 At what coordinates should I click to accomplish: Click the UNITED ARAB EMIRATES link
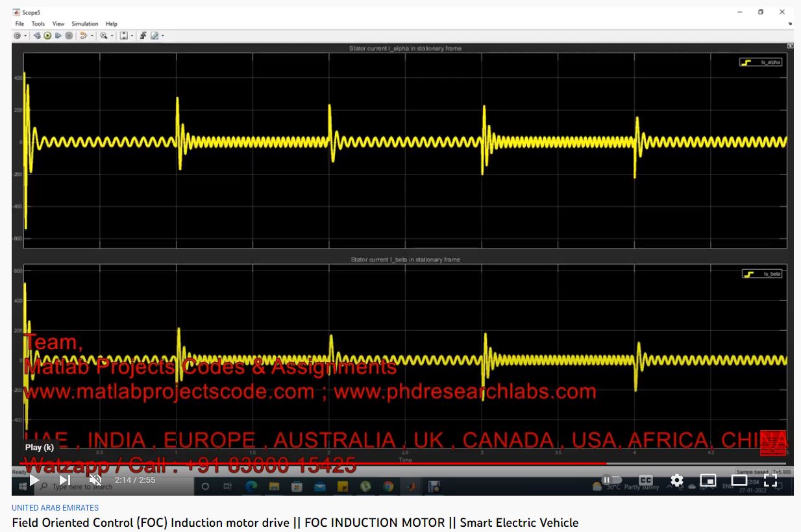[55, 508]
